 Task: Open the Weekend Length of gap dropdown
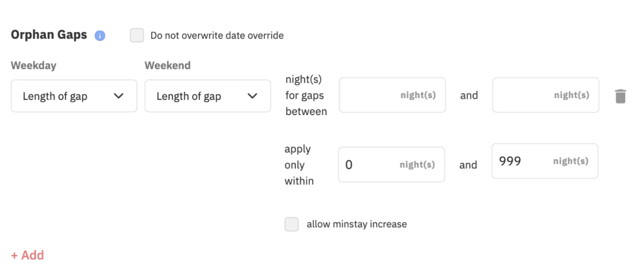[208, 96]
